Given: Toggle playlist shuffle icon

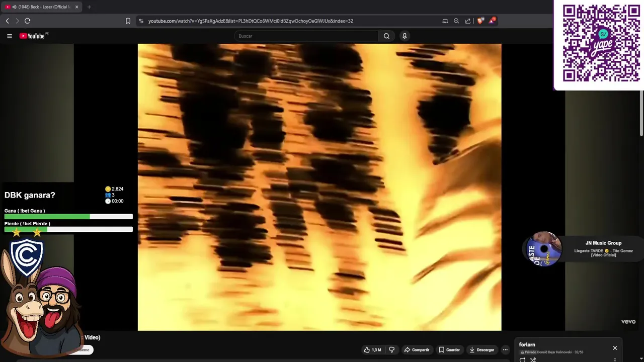Looking at the screenshot, I should [x=533, y=360].
